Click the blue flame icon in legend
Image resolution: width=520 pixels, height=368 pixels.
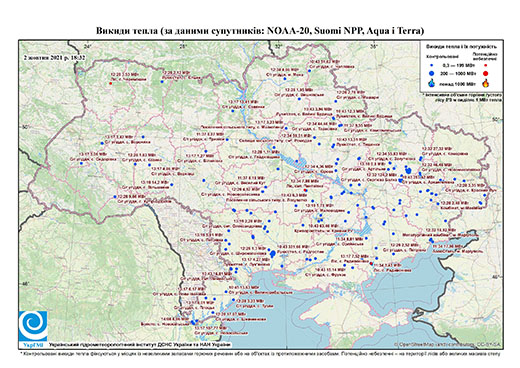point(432,83)
